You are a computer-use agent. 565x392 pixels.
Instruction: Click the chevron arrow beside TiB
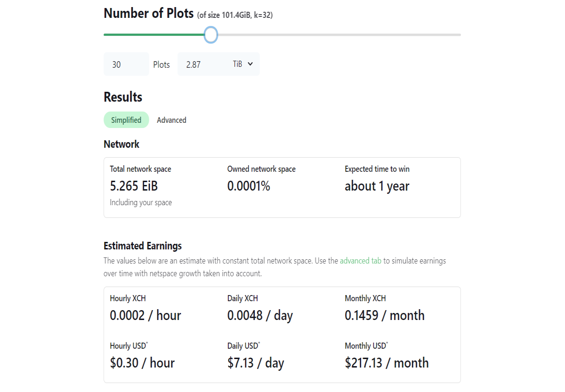point(250,64)
